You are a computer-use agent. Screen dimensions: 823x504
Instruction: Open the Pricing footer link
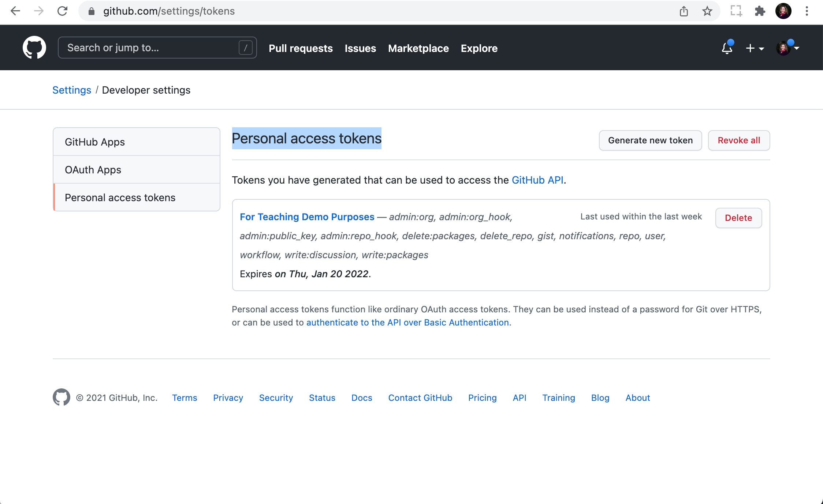482,398
